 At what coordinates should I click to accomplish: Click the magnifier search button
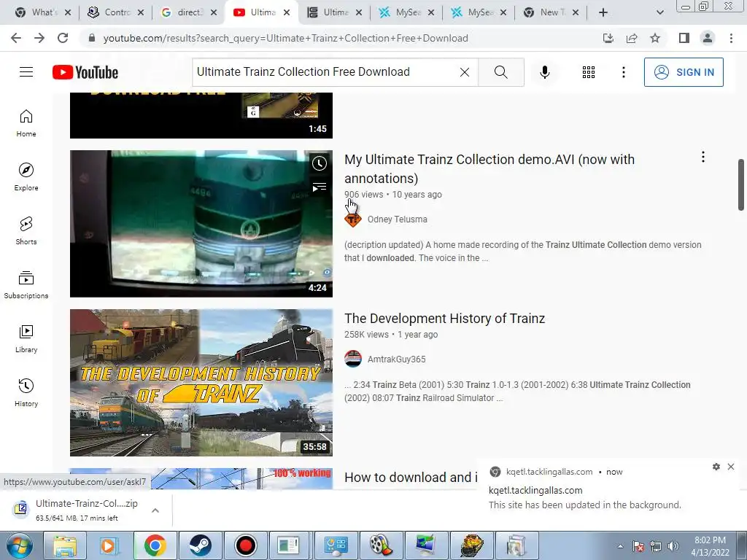pos(500,72)
